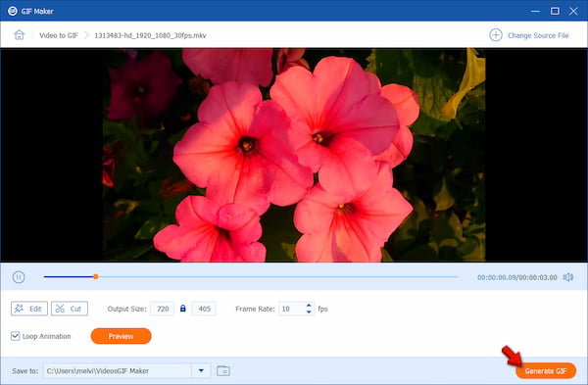
Task: Expand the Save to path dropdown
Action: [x=201, y=370]
